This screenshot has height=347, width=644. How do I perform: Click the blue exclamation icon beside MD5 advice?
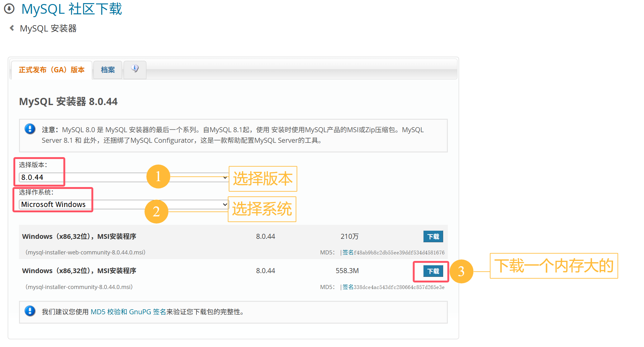[30, 311]
